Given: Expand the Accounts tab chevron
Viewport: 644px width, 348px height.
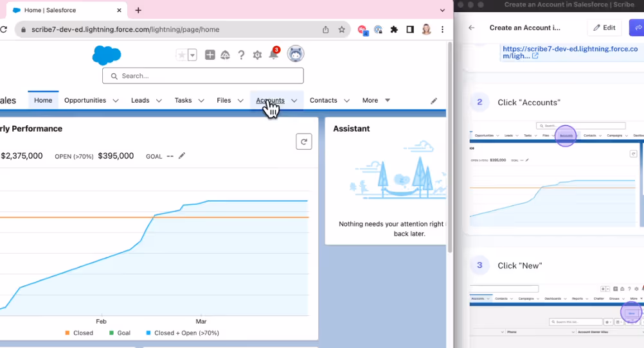Looking at the screenshot, I should 294,101.
